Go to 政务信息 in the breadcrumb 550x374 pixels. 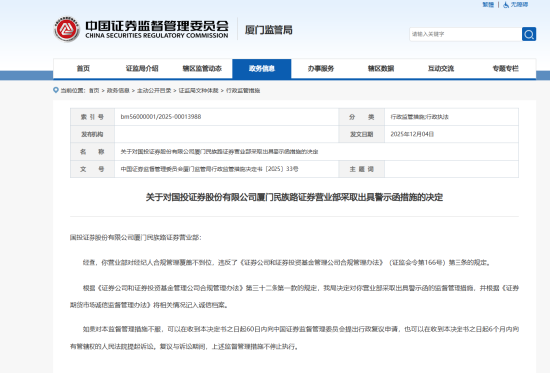click(x=118, y=91)
